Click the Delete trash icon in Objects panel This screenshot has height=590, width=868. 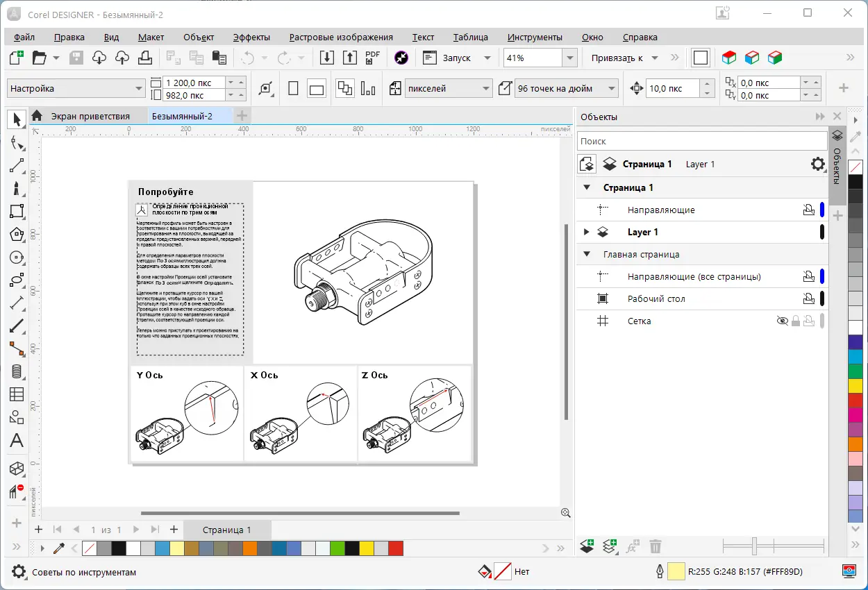[655, 547]
